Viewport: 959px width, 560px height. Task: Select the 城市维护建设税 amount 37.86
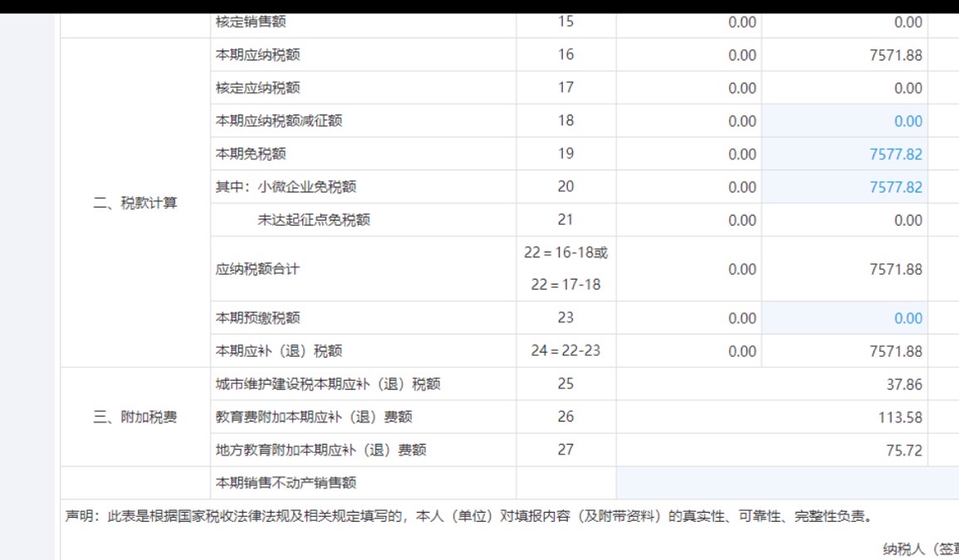(x=904, y=385)
